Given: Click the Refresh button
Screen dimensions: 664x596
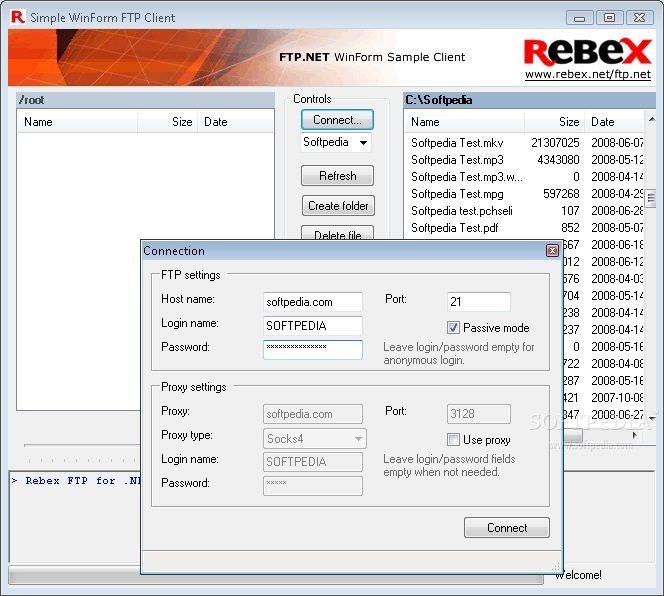Looking at the screenshot, I should (337, 176).
